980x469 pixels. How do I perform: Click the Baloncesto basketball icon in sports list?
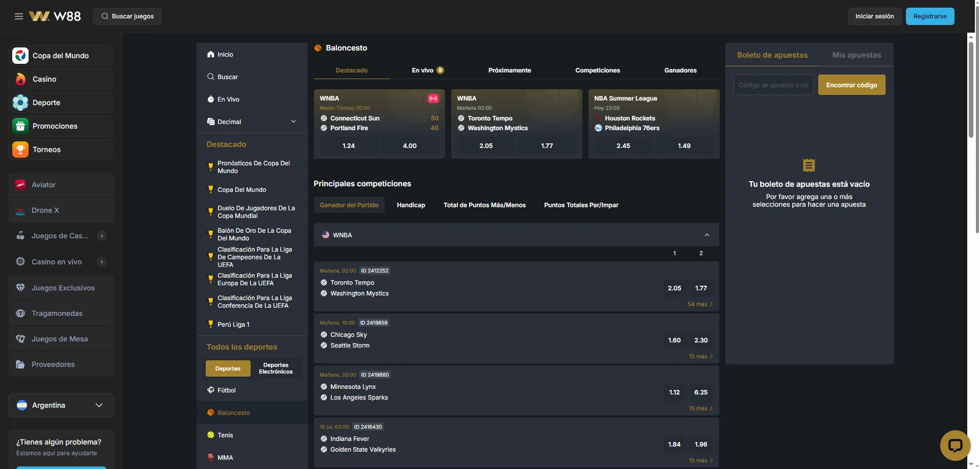211,412
